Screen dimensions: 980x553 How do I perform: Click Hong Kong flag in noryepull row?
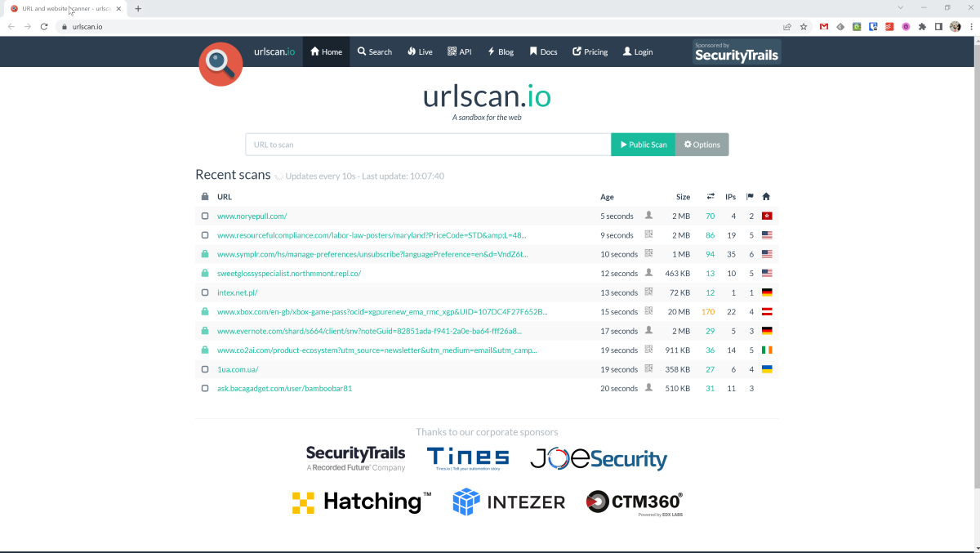[x=767, y=216]
